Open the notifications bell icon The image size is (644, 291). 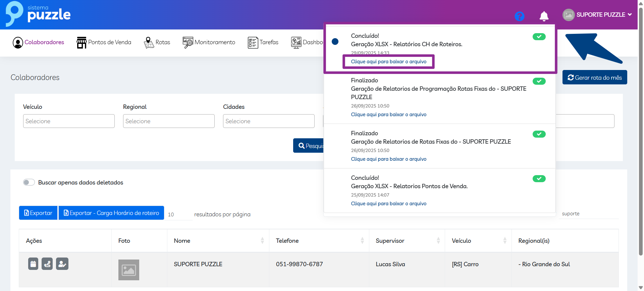[544, 16]
